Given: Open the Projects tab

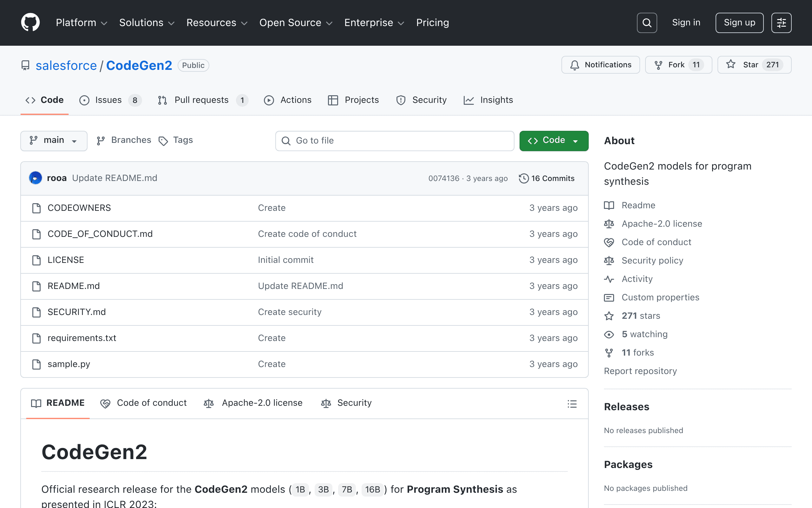Looking at the screenshot, I should pos(353,100).
